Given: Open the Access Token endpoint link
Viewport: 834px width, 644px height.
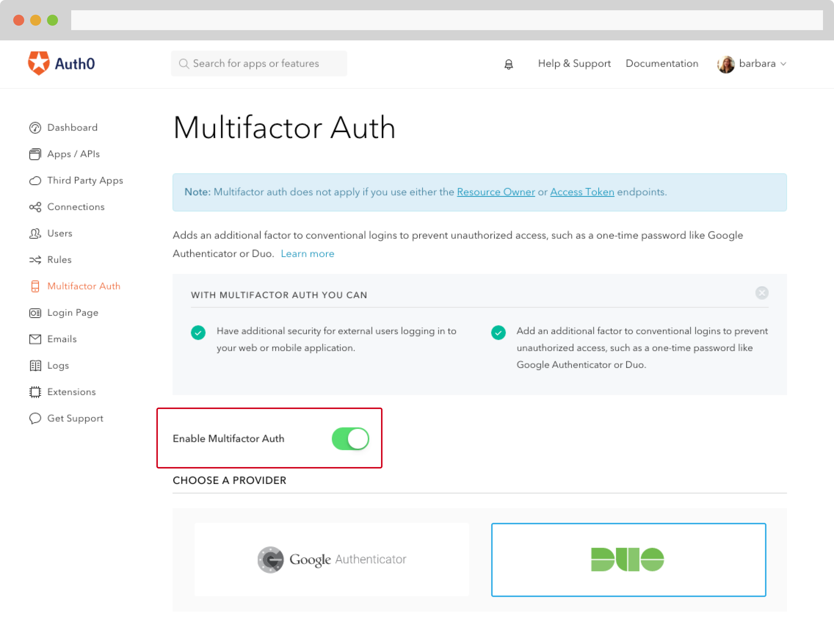Looking at the screenshot, I should [581, 192].
